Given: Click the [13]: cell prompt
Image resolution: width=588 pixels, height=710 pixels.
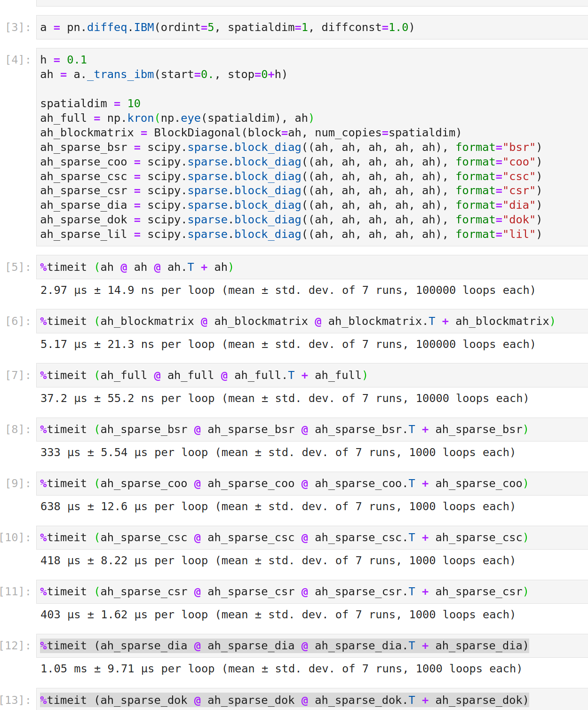Looking at the screenshot, I should (16, 700).
